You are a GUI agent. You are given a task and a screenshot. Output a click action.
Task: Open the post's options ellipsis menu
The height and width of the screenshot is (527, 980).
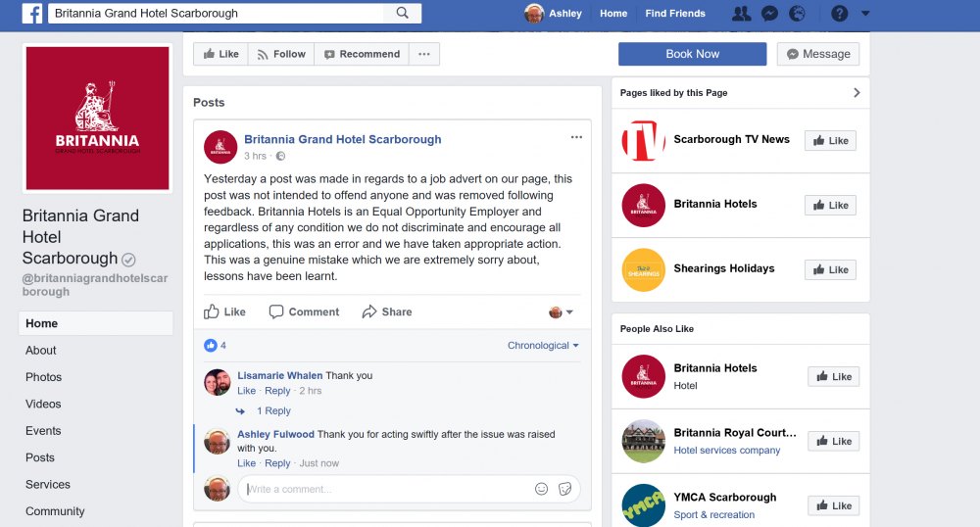(576, 137)
